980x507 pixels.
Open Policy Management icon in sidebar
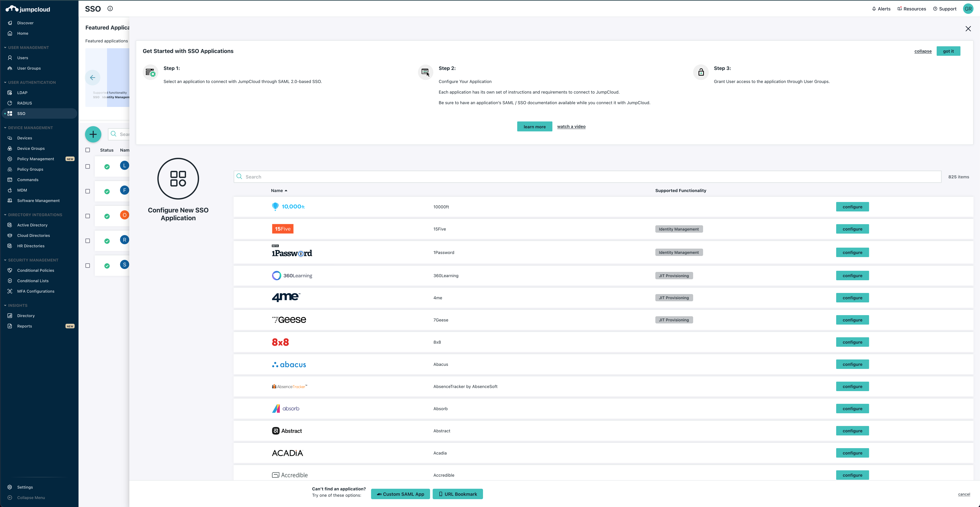click(10, 159)
